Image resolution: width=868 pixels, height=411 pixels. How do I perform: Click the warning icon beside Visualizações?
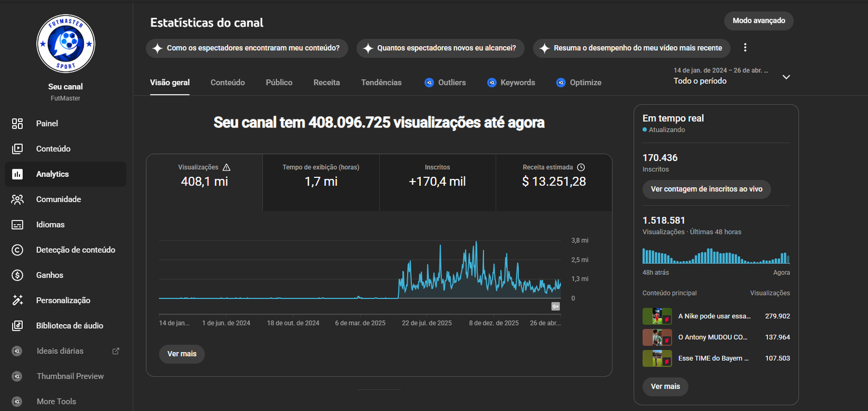coord(227,168)
